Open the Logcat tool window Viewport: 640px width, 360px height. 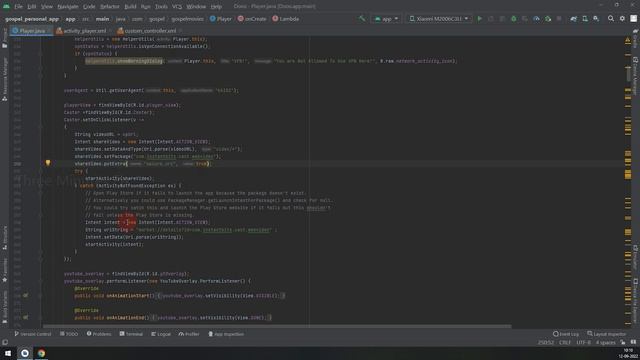tap(161, 334)
